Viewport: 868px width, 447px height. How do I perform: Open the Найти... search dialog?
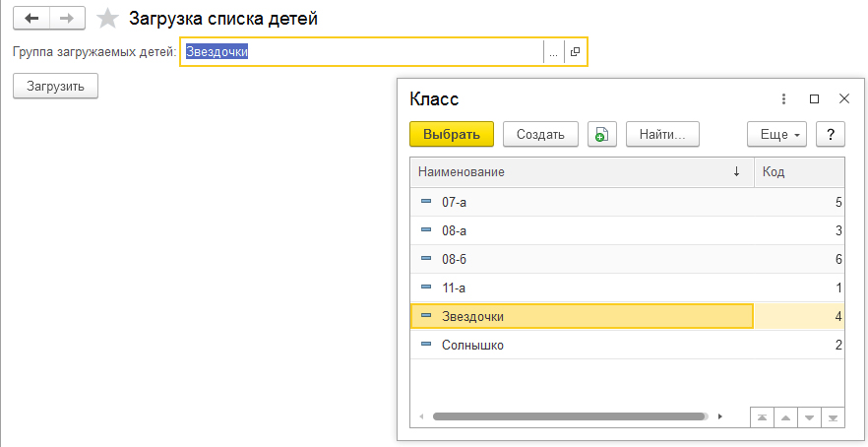coord(662,134)
